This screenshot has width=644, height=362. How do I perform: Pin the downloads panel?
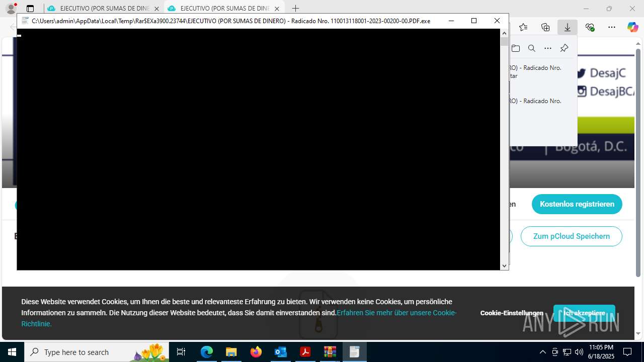coord(564,48)
